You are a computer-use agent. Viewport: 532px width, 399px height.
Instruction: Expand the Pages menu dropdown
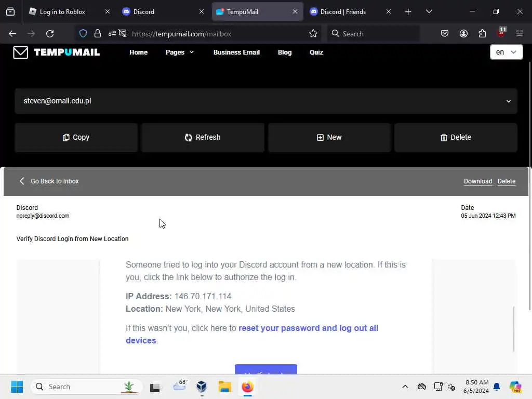tap(179, 52)
